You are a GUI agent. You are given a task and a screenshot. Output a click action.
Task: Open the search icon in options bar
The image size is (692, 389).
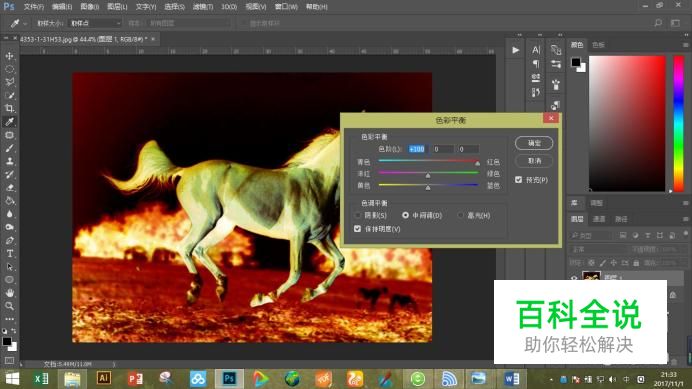pos(658,23)
